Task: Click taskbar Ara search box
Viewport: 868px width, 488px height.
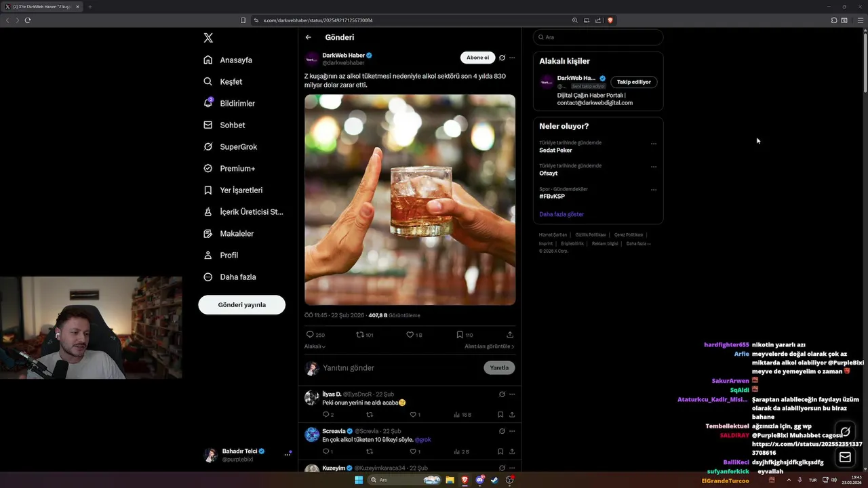Action: [x=404, y=480]
